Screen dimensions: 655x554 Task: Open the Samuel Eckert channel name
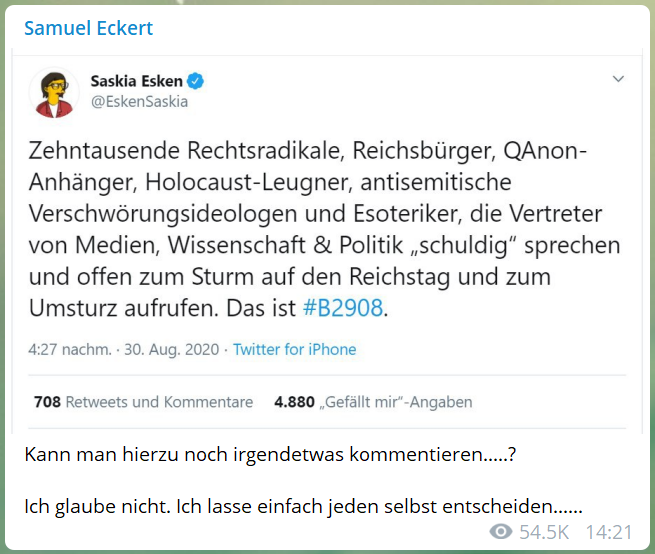tap(89, 27)
